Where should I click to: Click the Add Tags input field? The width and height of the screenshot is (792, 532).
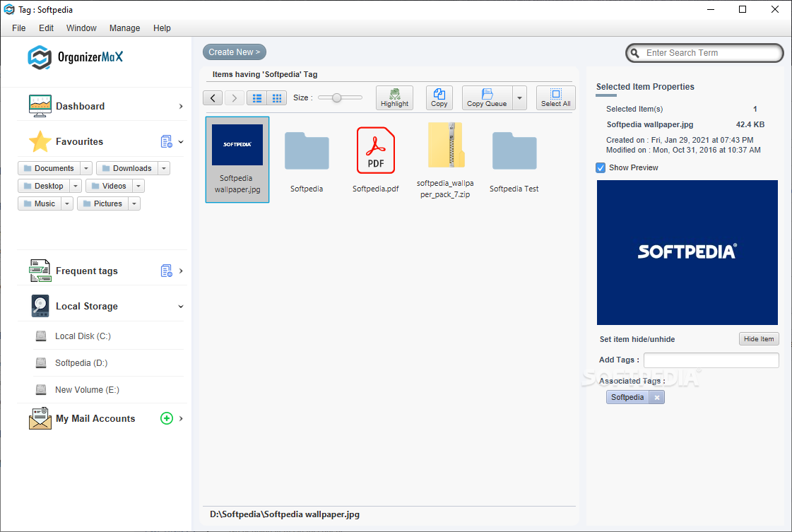[711, 360]
